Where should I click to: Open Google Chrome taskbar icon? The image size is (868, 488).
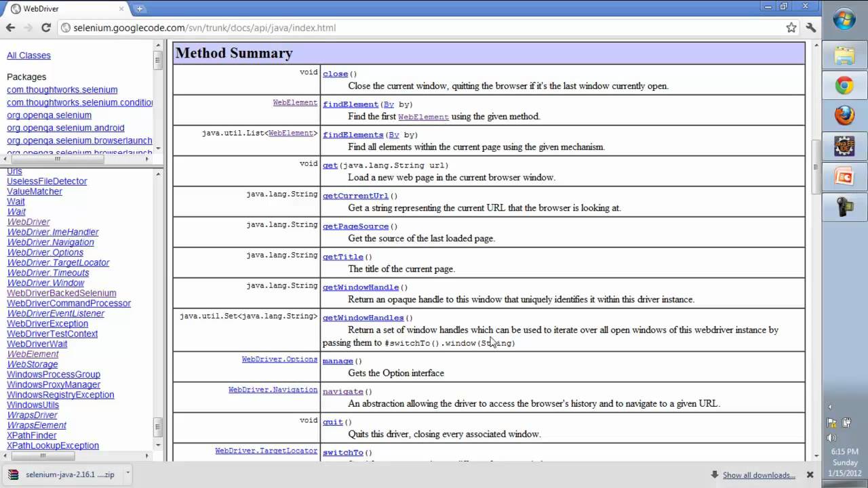(x=844, y=85)
